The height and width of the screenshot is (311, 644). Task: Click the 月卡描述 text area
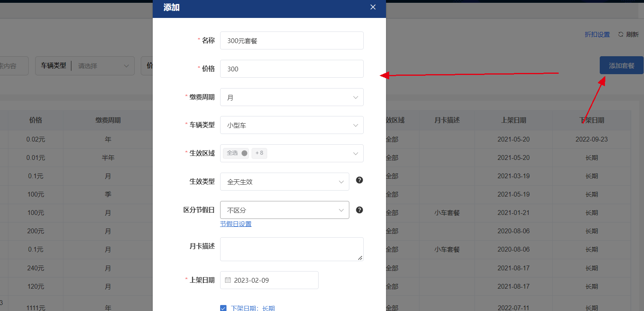(x=292, y=249)
